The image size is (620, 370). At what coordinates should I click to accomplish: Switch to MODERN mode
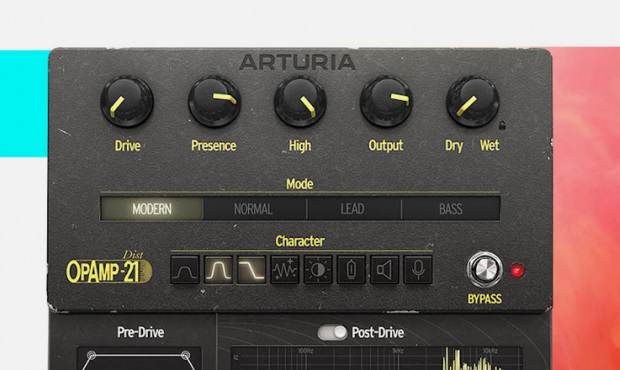click(x=152, y=209)
